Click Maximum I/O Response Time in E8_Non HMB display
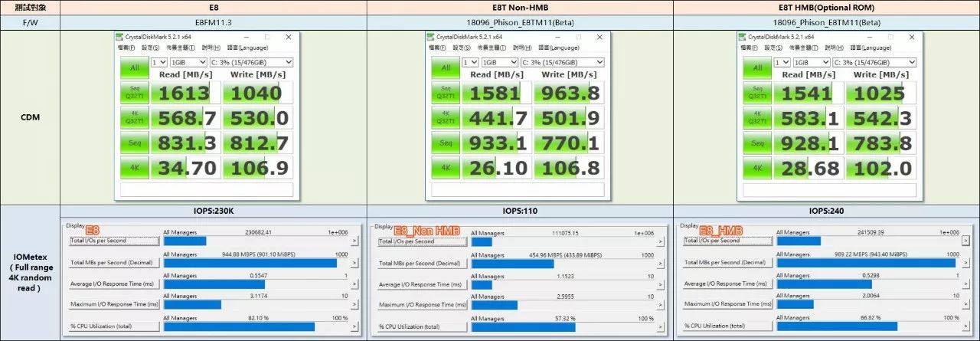980x341 pixels. point(422,305)
